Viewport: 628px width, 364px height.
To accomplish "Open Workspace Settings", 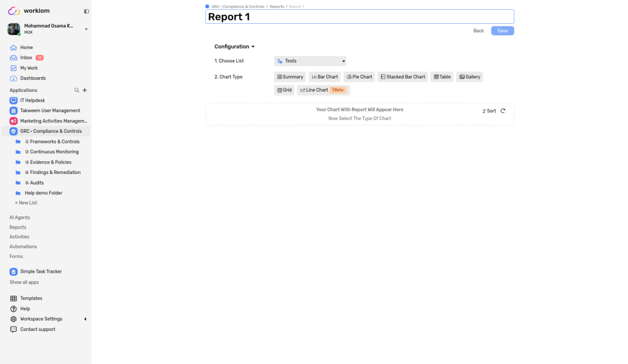I will pyautogui.click(x=41, y=319).
